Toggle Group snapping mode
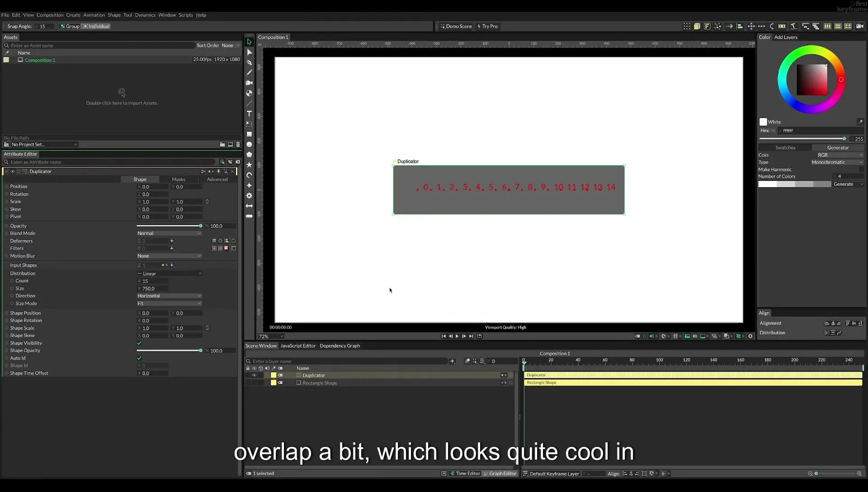The width and height of the screenshot is (868, 492). [x=70, y=26]
